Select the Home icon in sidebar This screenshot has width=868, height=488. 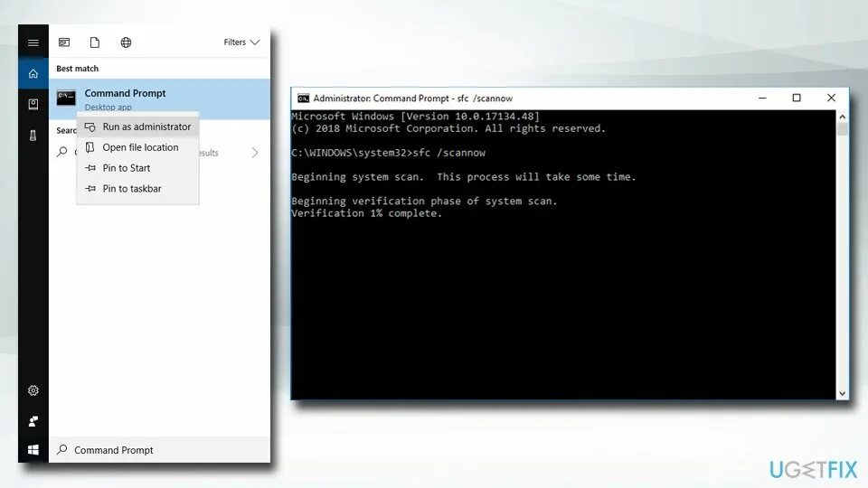[x=33, y=73]
